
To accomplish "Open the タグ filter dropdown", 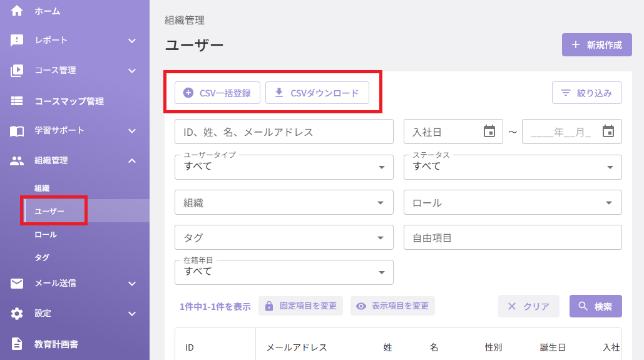I will pyautogui.click(x=284, y=237).
